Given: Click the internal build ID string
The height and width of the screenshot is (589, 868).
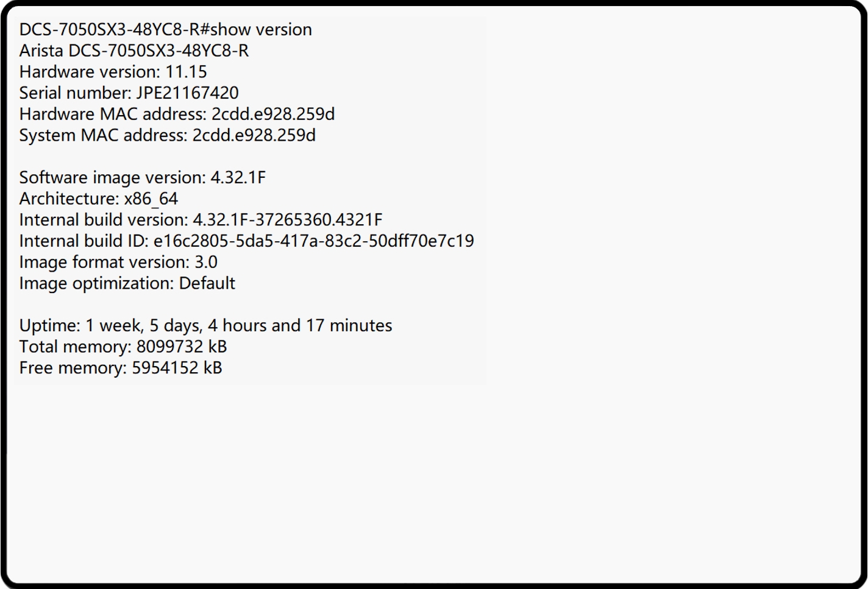Looking at the screenshot, I should pos(313,241).
